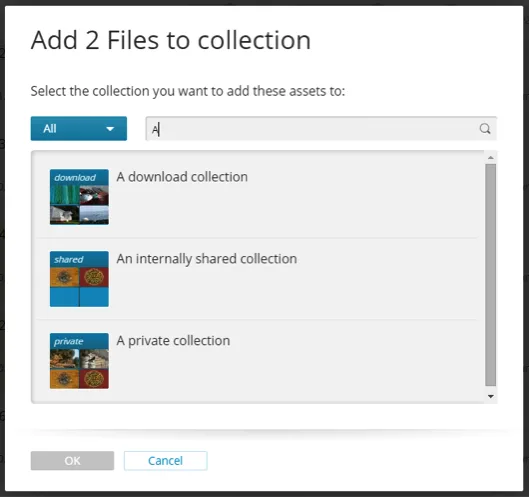Click the scrollbar up arrow

tap(491, 158)
